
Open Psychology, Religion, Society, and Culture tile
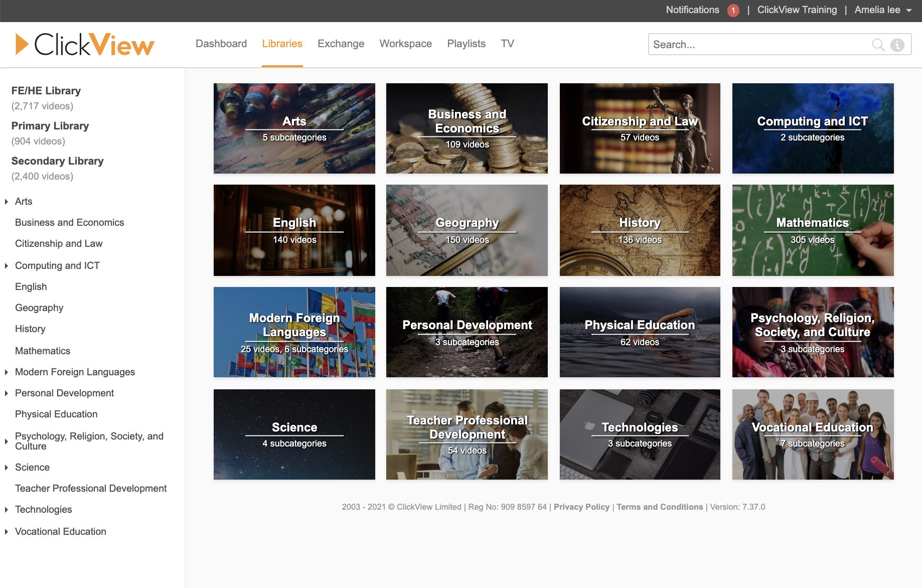[813, 332]
